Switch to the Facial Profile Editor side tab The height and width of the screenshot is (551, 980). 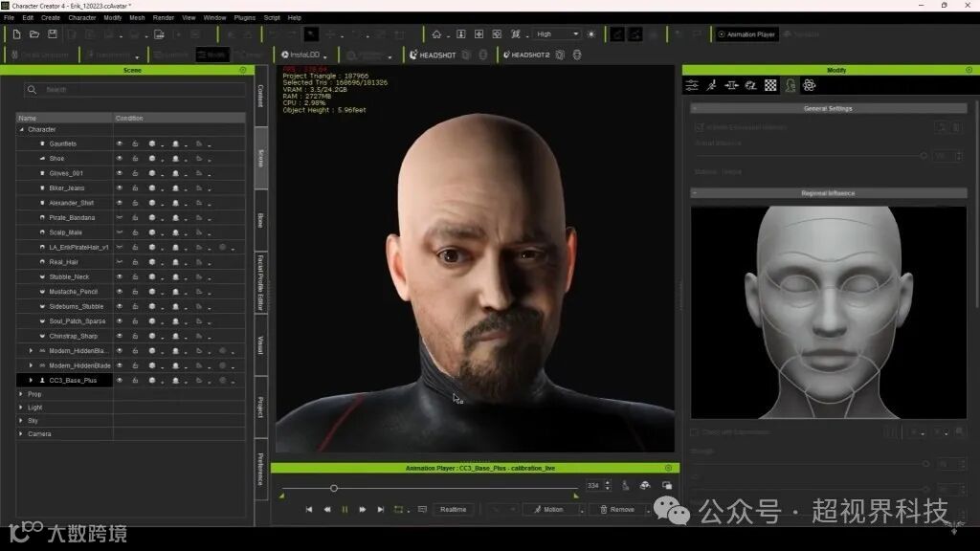click(x=260, y=282)
